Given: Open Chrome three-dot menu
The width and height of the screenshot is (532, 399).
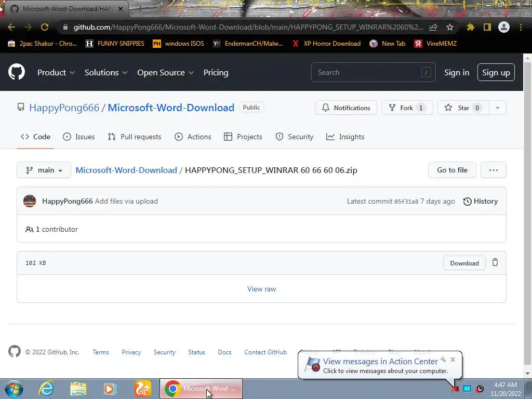Looking at the screenshot, I should point(521,27).
